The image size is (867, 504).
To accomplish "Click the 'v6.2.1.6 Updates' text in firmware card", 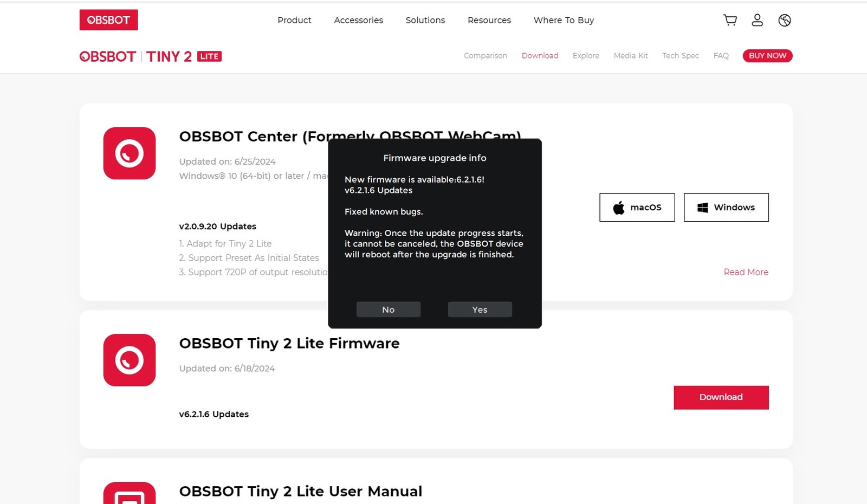I will [x=214, y=414].
